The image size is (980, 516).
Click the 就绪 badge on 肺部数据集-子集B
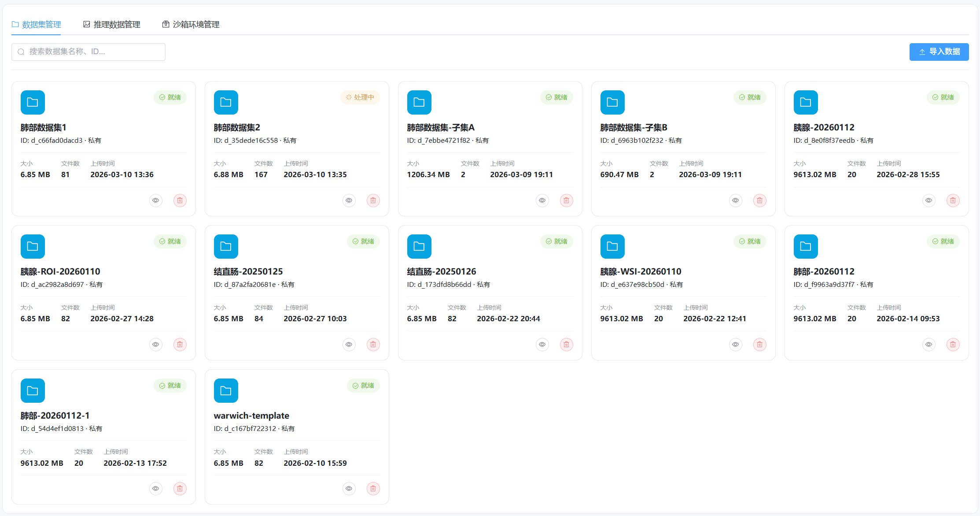[x=750, y=97]
